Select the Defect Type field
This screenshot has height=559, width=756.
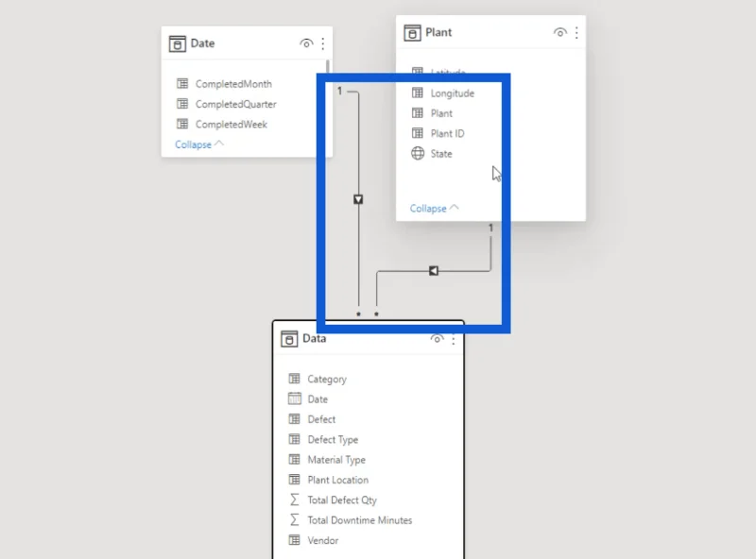[333, 439]
